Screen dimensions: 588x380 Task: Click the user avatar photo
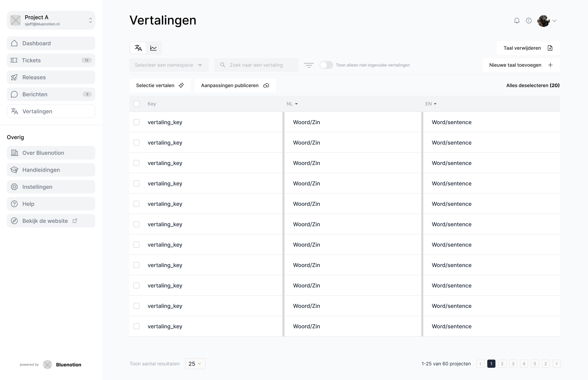click(543, 21)
